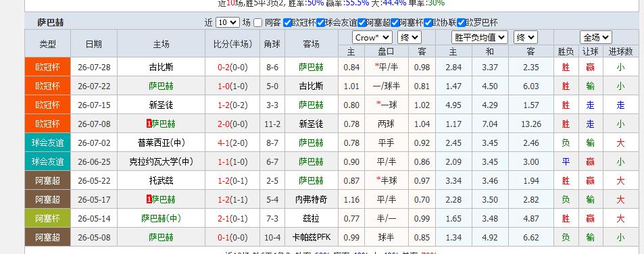Image resolution: width=644 pixels, height=254 pixels.
Task: Uncheck the 阿塞超 filter checkbox
Action: click(362, 23)
